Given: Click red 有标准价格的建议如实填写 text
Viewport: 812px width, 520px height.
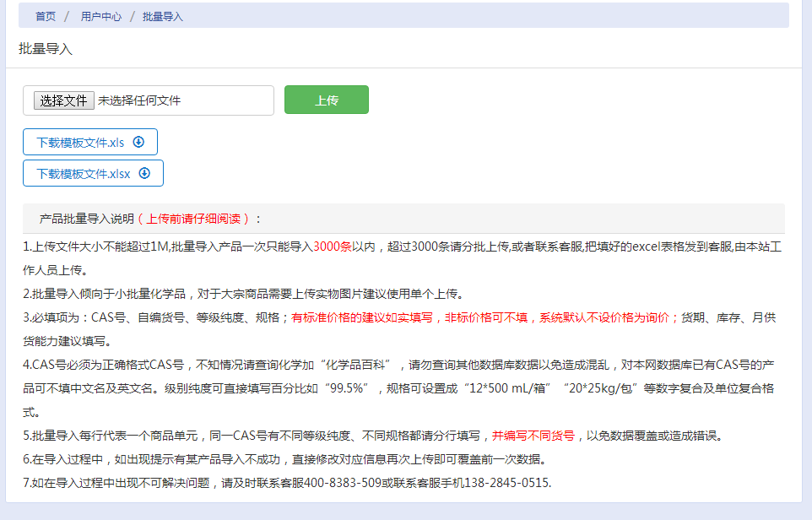Looking at the screenshot, I should [362, 317].
